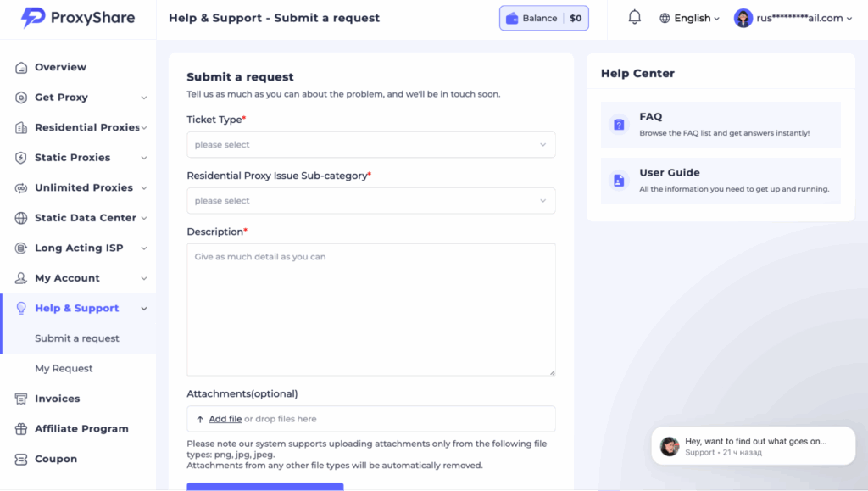Click the user avatar picture

point(743,19)
